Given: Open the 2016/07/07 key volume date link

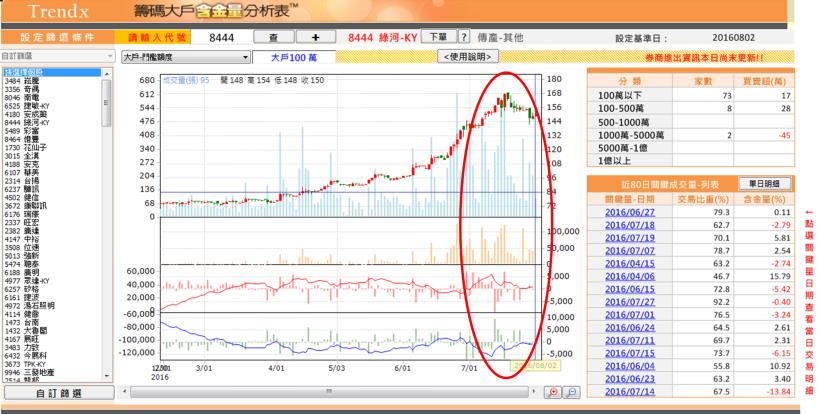Looking at the screenshot, I should (x=630, y=251).
